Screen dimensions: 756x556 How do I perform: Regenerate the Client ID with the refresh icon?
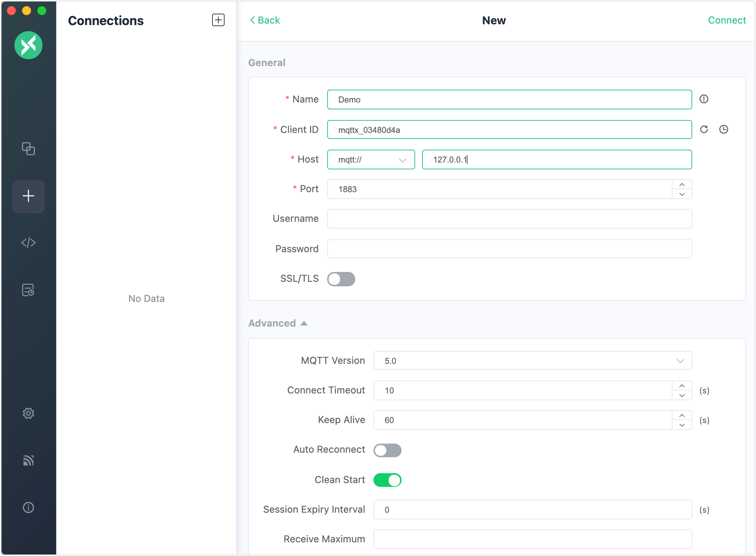point(704,130)
